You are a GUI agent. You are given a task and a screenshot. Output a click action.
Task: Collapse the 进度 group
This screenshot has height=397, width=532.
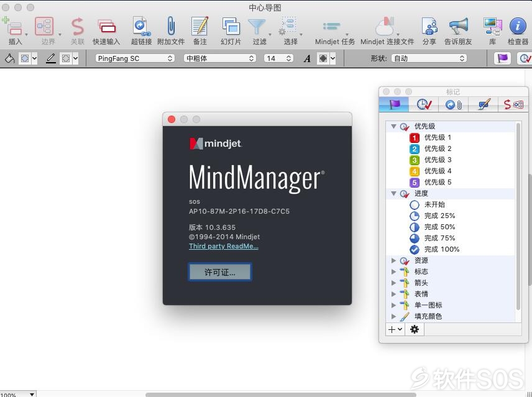pos(393,193)
